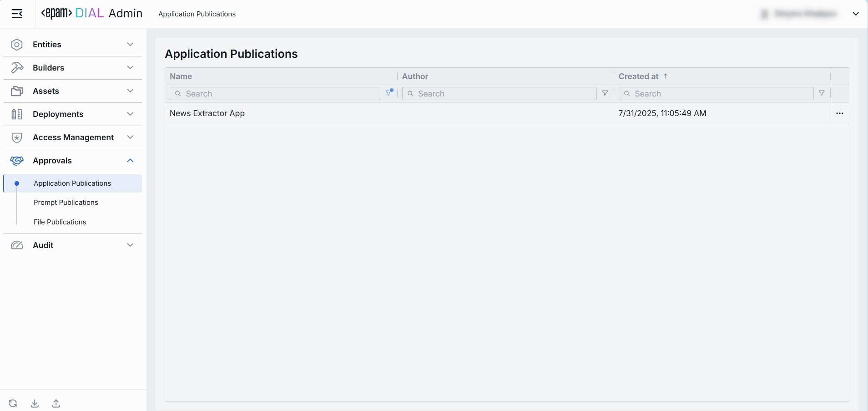
Task: Open the Name column filter icon
Action: 389,93
